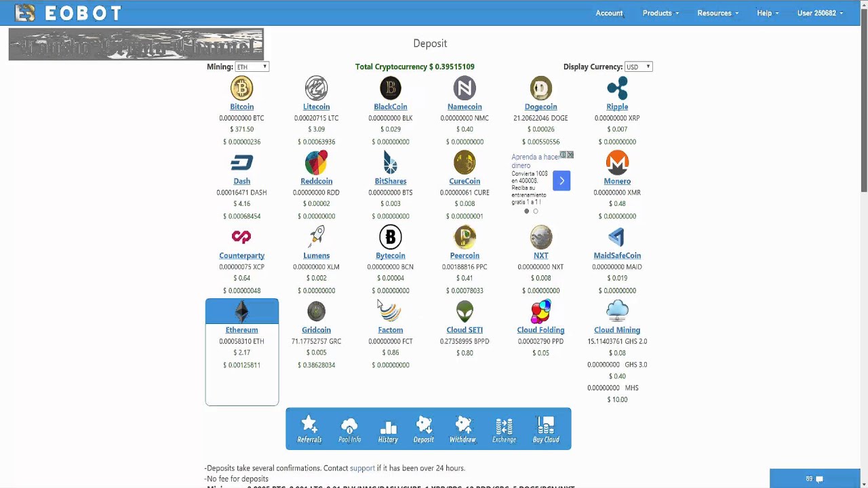Click the Ethereum balance 0.00058310 ETH
The height and width of the screenshot is (488, 868).
(x=241, y=342)
